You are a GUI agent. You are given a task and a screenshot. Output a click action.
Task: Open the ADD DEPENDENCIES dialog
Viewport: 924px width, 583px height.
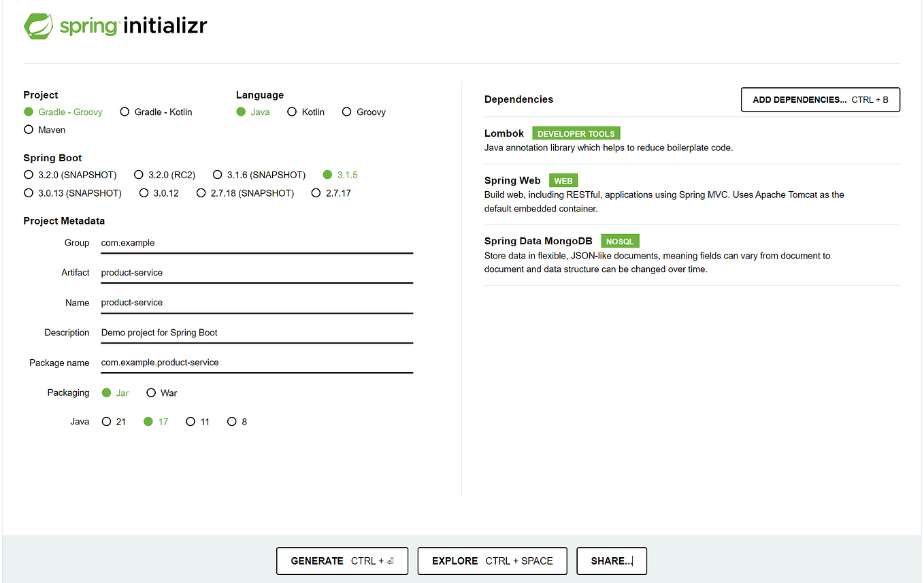pos(820,99)
